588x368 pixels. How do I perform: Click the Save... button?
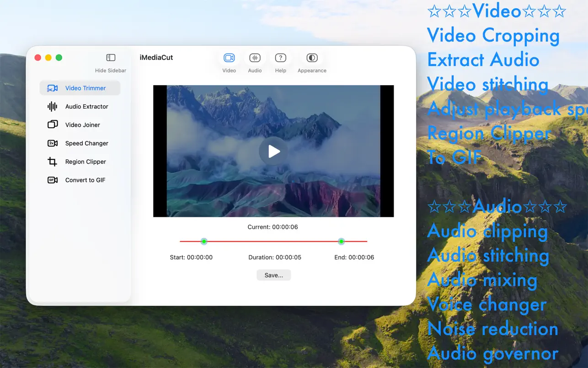[x=273, y=275]
